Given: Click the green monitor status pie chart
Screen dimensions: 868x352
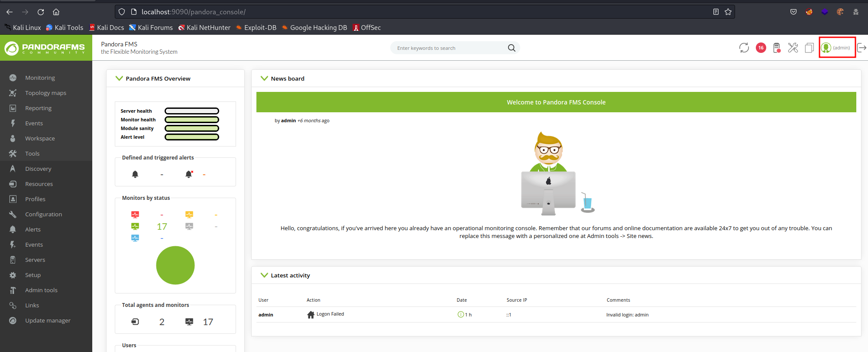Looking at the screenshot, I should coord(175,265).
